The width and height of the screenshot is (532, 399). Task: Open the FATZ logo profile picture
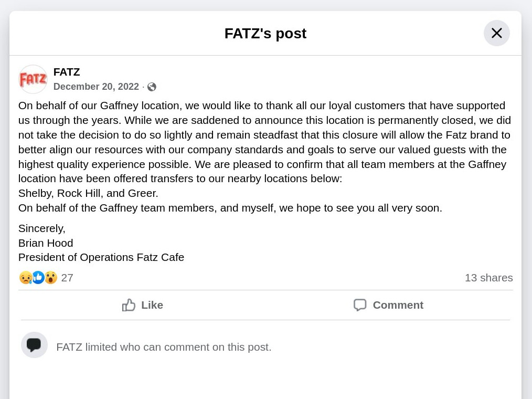pyautogui.click(x=33, y=79)
